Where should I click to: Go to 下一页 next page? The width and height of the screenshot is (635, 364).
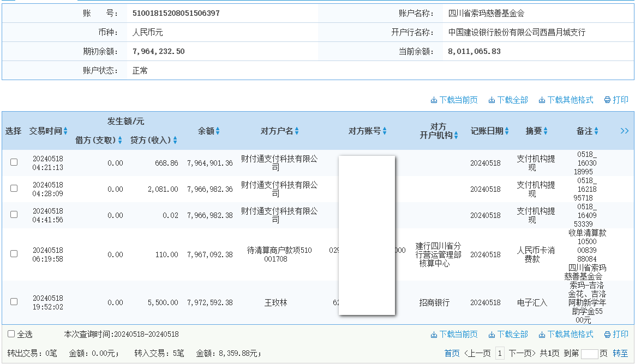[522, 354]
